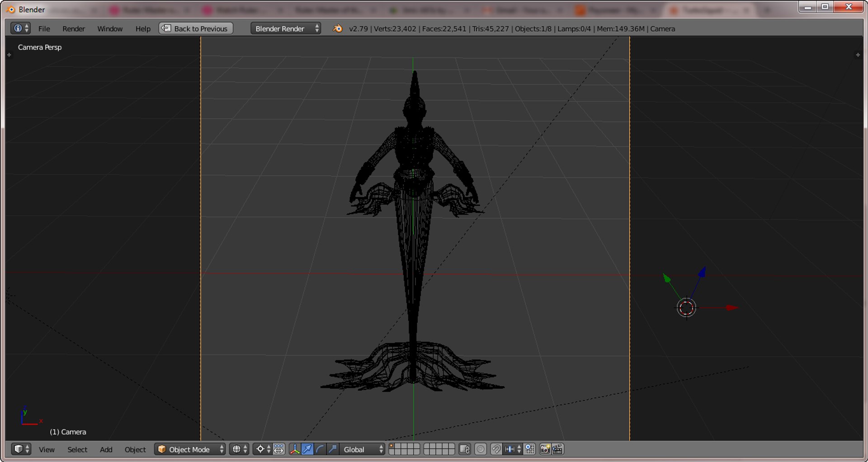Click the OpenGL render image camera icon
The width and height of the screenshot is (868, 462).
pos(545,449)
